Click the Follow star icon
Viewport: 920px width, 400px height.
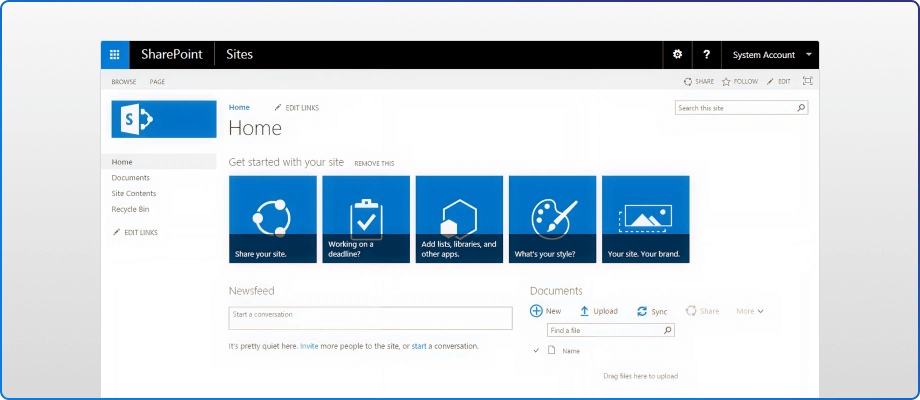click(726, 82)
